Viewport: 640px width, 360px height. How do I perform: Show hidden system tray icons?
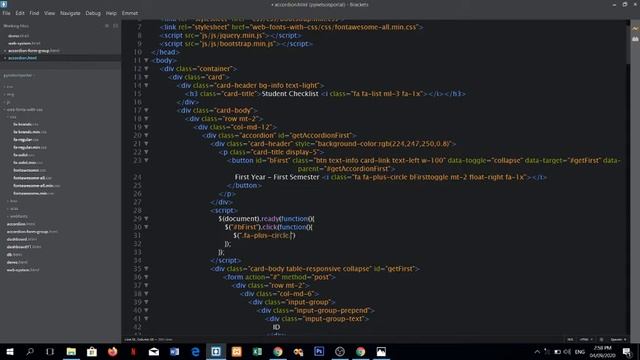tap(537, 351)
